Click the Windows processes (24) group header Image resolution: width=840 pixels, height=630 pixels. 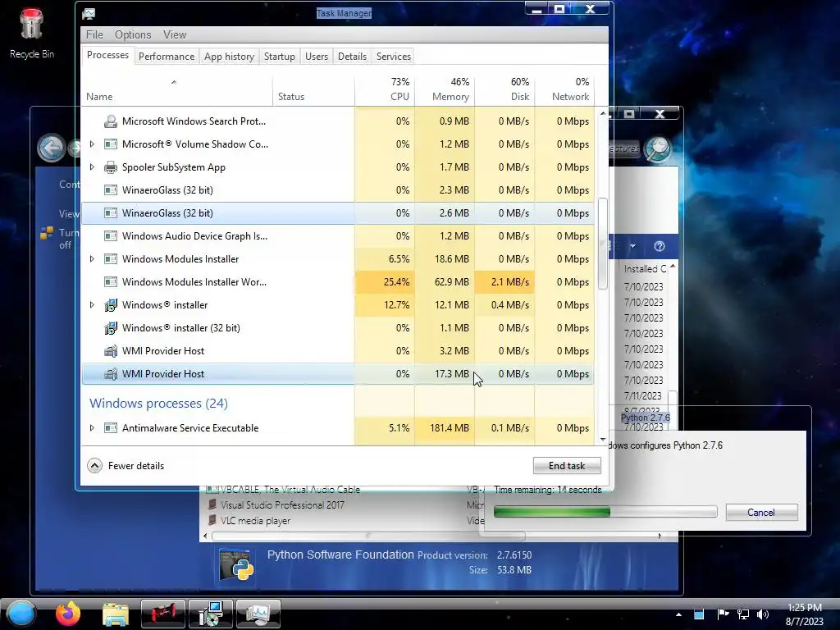[158, 404]
